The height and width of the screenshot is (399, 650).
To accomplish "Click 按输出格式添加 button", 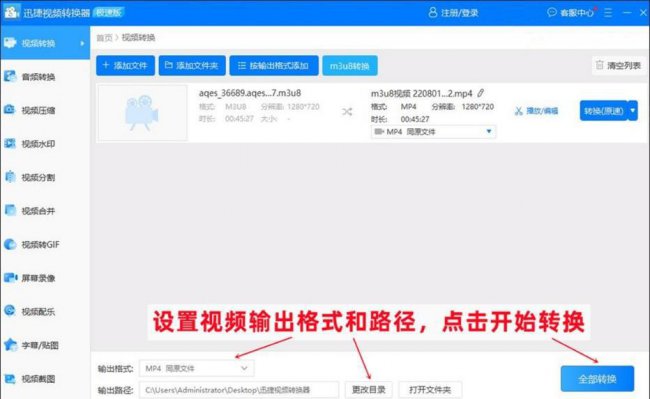I will [x=274, y=65].
